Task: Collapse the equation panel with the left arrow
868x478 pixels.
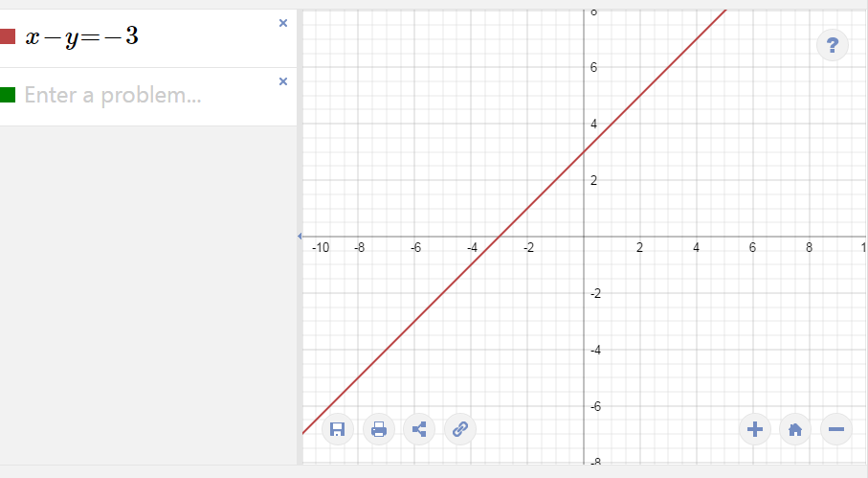Action: pos(300,236)
